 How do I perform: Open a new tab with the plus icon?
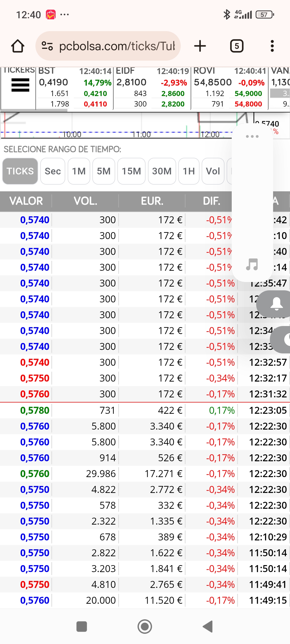click(x=200, y=46)
